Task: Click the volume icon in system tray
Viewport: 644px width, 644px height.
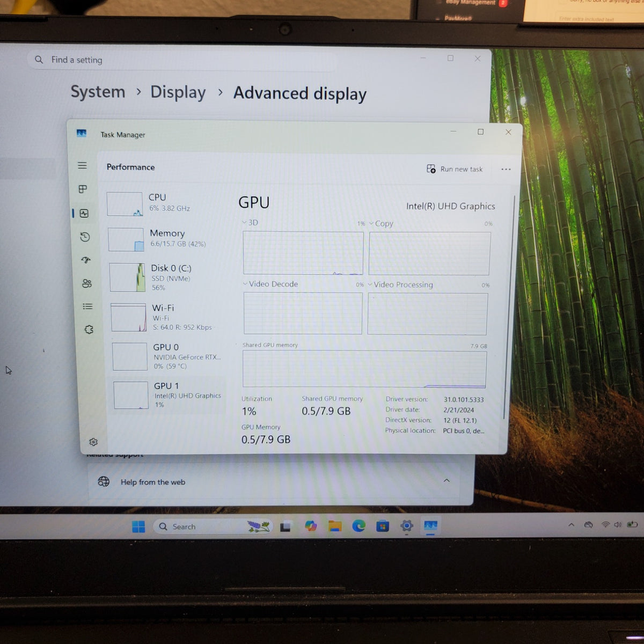Action: click(618, 524)
